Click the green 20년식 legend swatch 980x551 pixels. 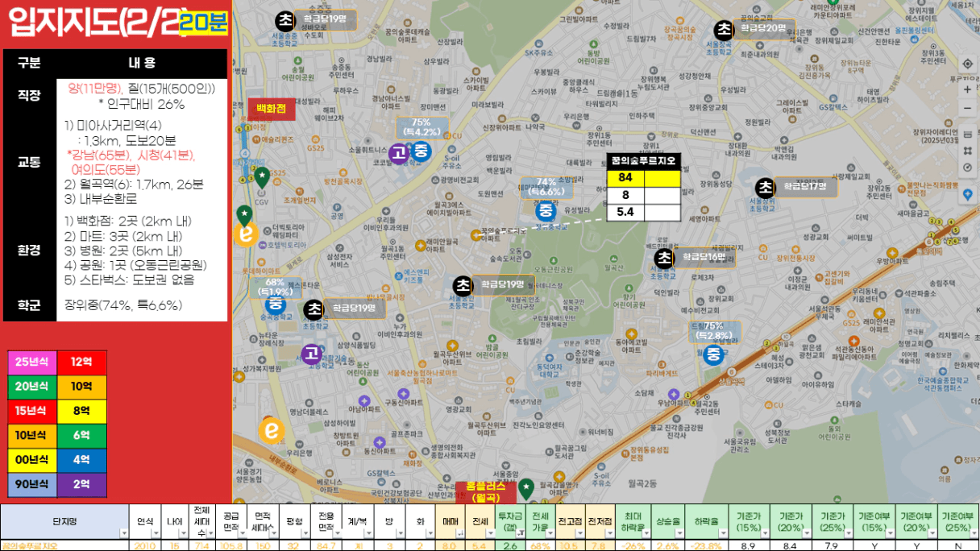point(32,387)
